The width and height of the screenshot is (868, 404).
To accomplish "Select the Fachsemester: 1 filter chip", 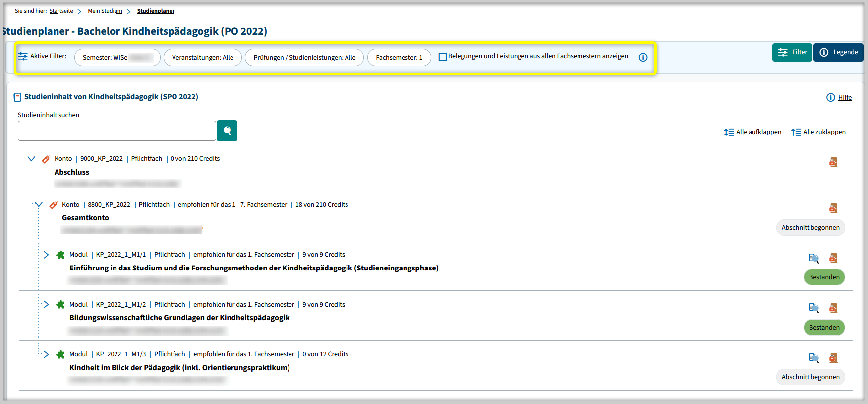I will pyautogui.click(x=399, y=57).
